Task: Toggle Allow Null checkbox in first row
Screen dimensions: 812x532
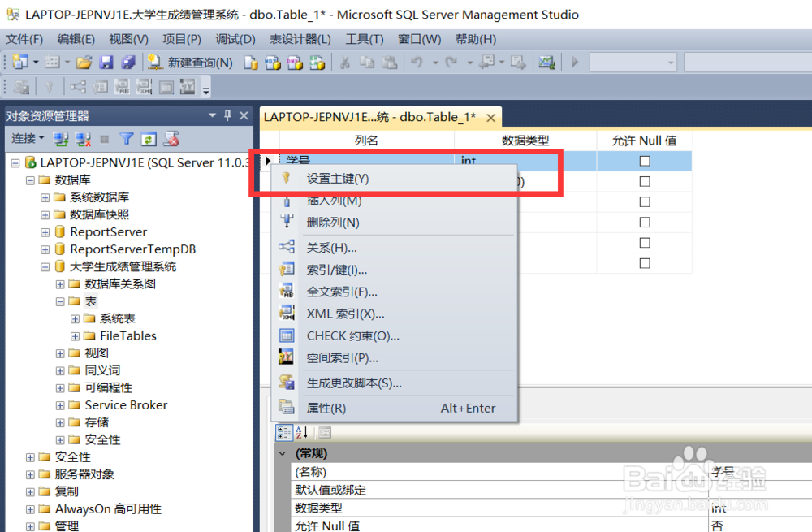Action: (645, 161)
